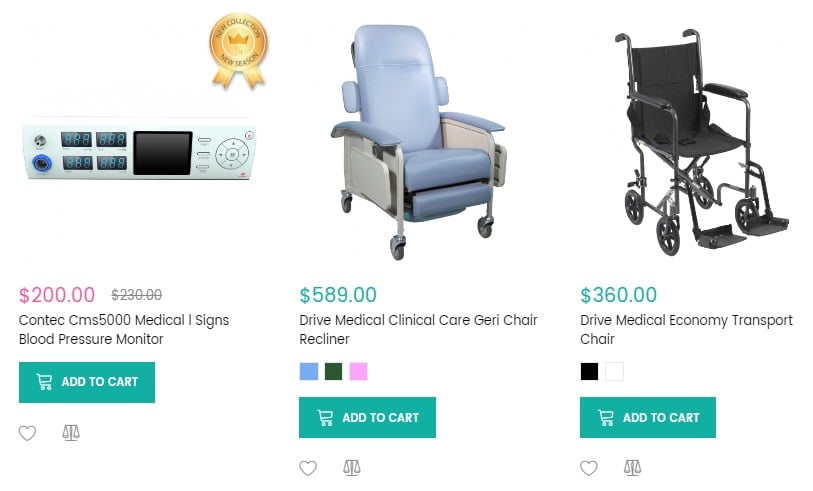Add Geri Chair Recliner to cart
This screenshot has width=813, height=491.
tap(367, 417)
